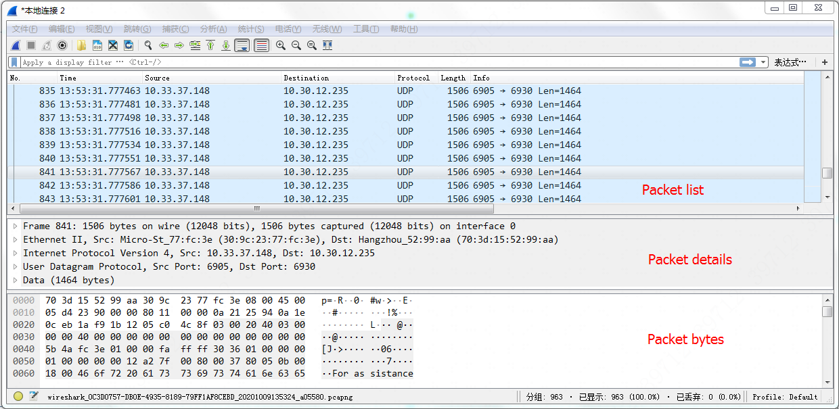Open the 电话(Y) menu
The width and height of the screenshot is (839, 410).
288,29
